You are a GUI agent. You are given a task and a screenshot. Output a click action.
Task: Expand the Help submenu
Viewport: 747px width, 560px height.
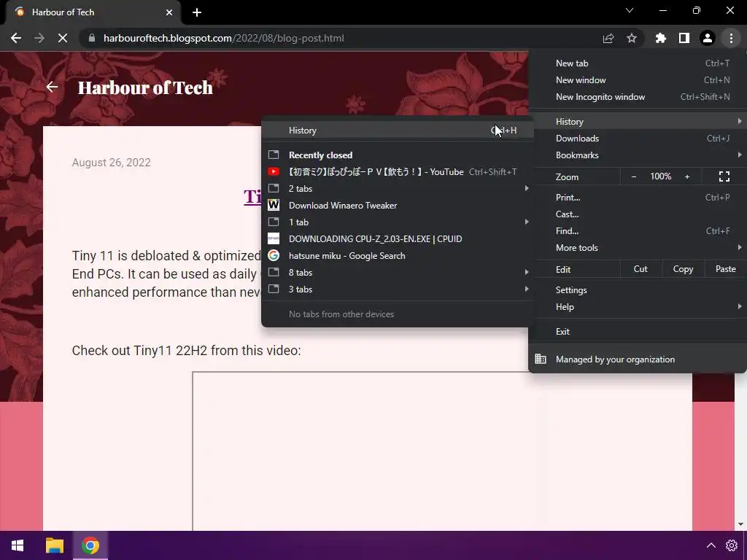click(x=638, y=307)
